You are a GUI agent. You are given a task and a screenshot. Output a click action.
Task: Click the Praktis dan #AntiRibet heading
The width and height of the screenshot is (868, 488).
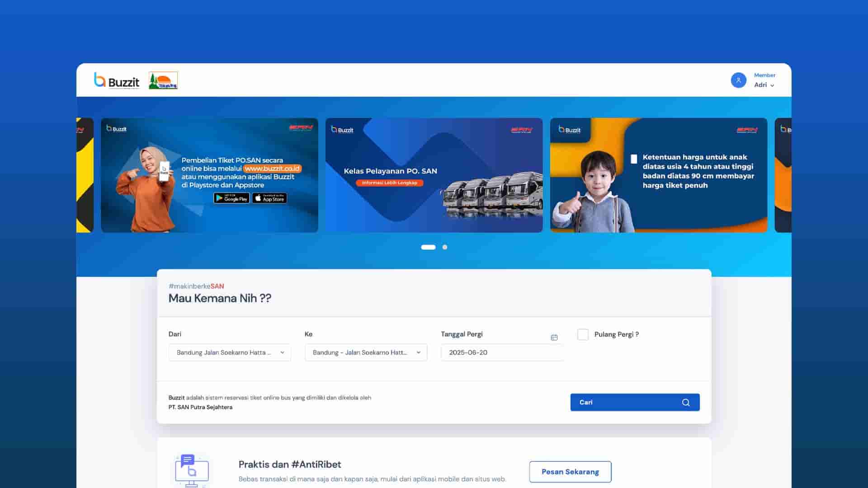(290, 465)
